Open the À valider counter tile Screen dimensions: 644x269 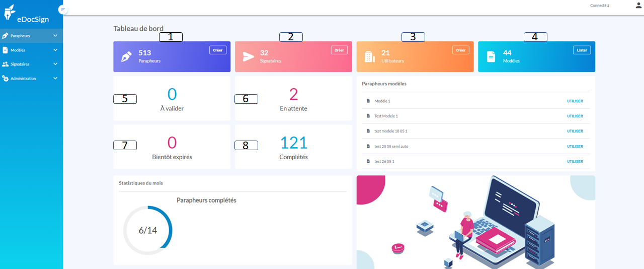[x=172, y=98]
